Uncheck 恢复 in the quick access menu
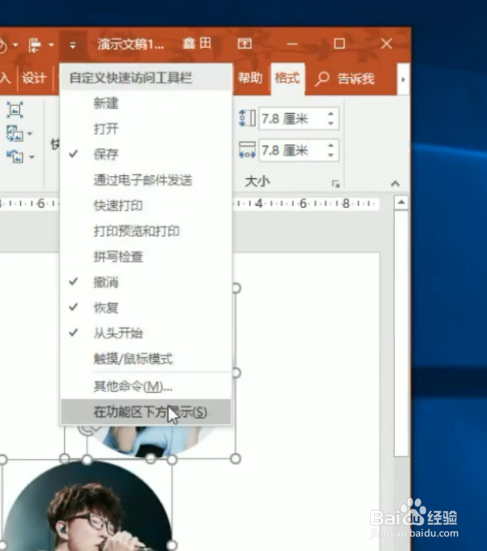 (145, 308)
